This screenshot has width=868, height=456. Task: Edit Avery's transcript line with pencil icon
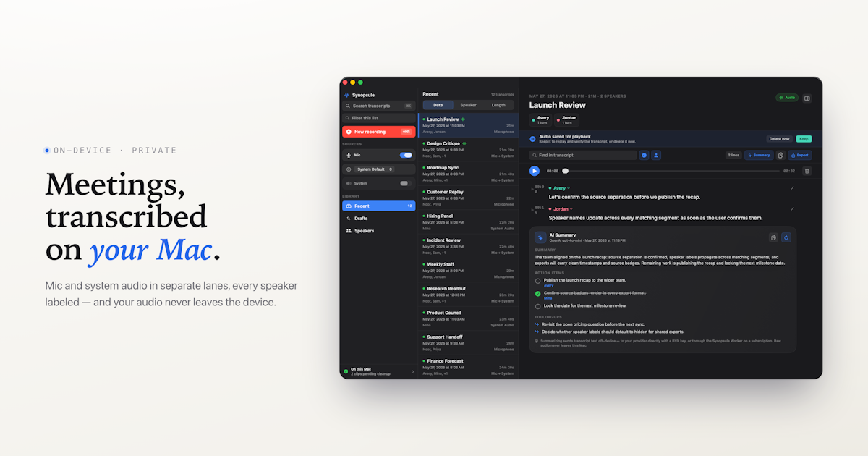pos(792,188)
